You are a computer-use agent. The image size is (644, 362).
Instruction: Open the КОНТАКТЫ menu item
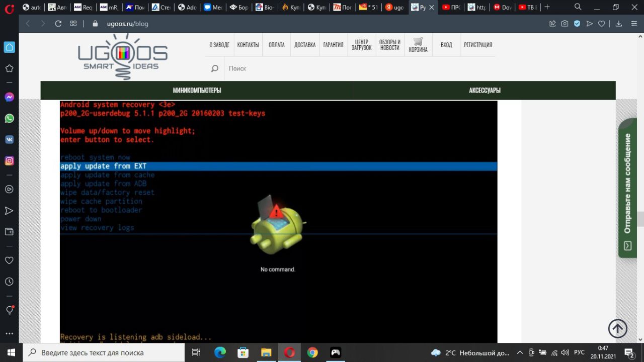(x=248, y=45)
